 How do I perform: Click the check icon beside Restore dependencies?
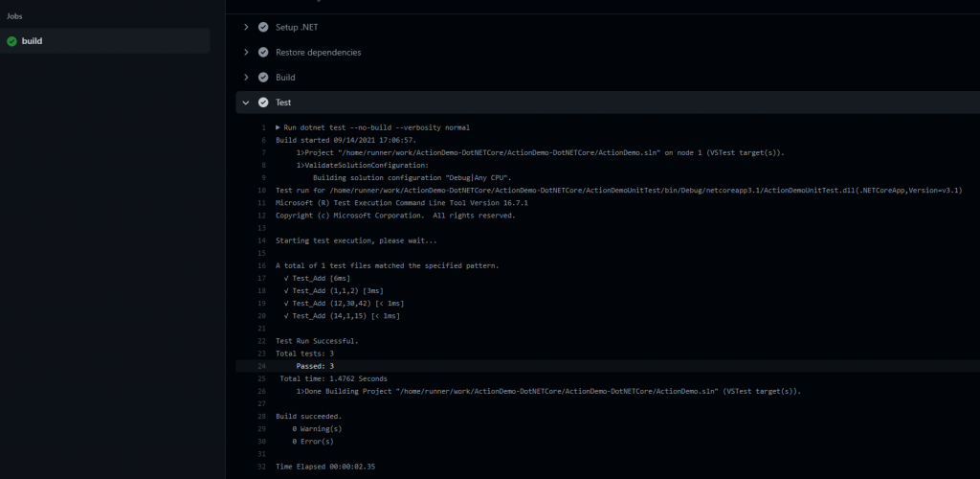click(x=263, y=52)
